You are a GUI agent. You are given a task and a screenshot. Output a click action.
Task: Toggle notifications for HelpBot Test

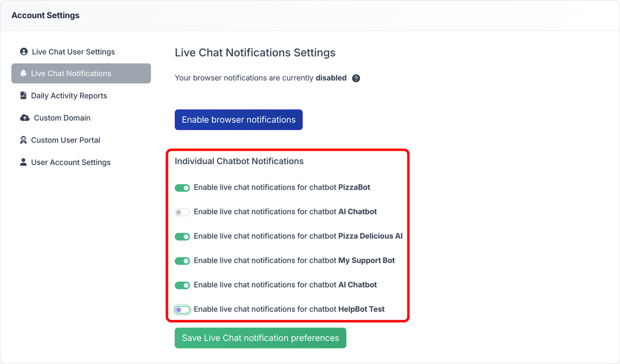pyautogui.click(x=182, y=309)
